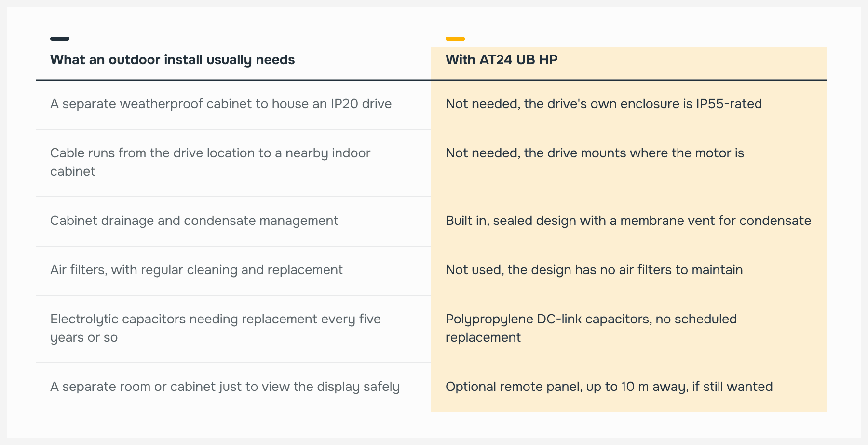Click the "Cable runs from the drive location" cell
The height and width of the screenshot is (445, 868).
point(233,163)
